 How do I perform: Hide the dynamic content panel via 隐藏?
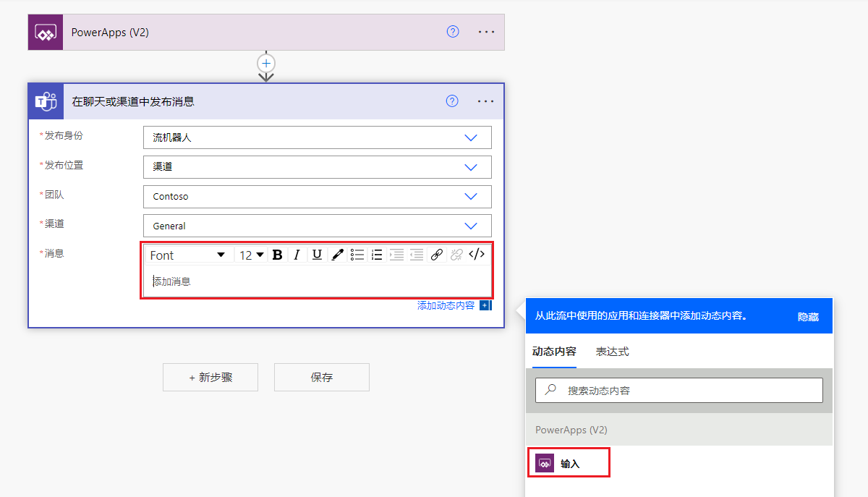pyautogui.click(x=808, y=317)
